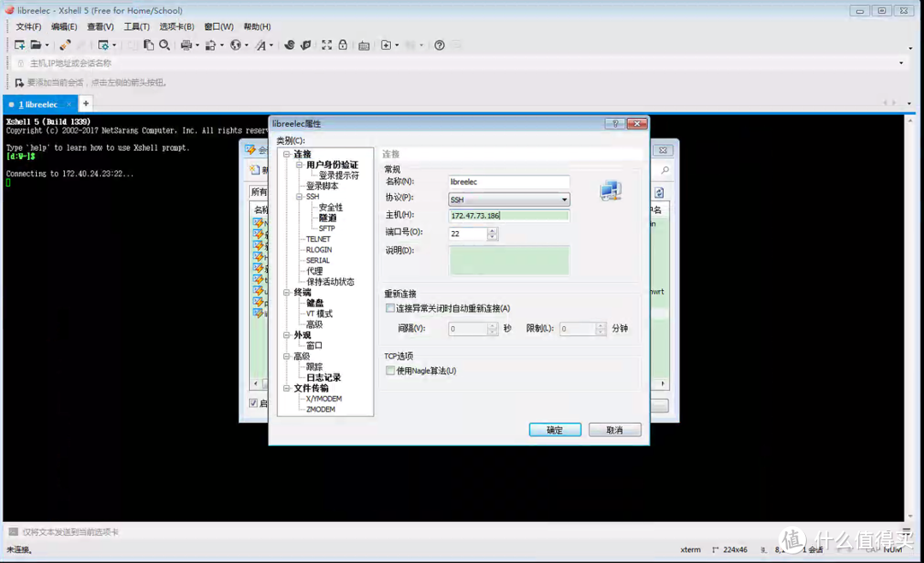The width and height of the screenshot is (924, 563).
Task: Select 登录提示符 in category tree
Action: (338, 175)
